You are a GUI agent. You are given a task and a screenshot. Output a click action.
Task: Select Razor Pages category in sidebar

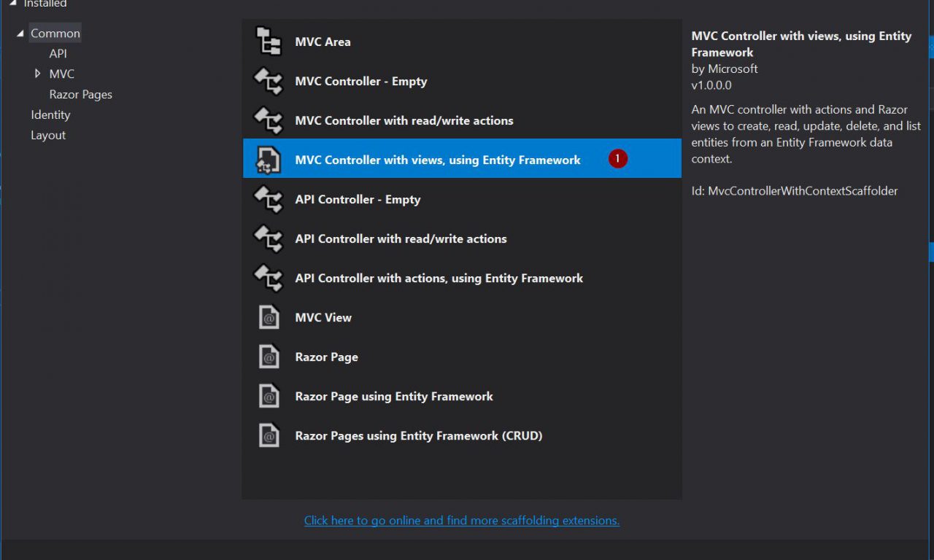coord(80,94)
